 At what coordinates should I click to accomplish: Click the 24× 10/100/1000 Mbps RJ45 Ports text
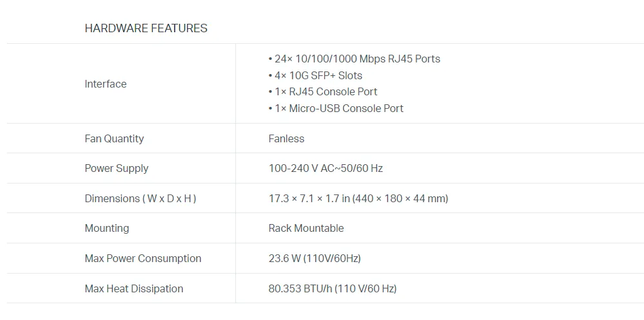[357, 59]
